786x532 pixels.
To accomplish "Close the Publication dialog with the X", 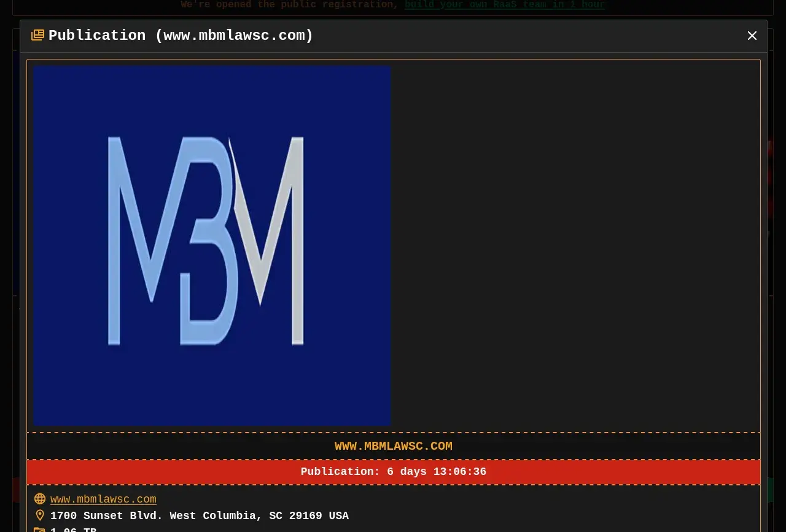I will click(x=752, y=36).
